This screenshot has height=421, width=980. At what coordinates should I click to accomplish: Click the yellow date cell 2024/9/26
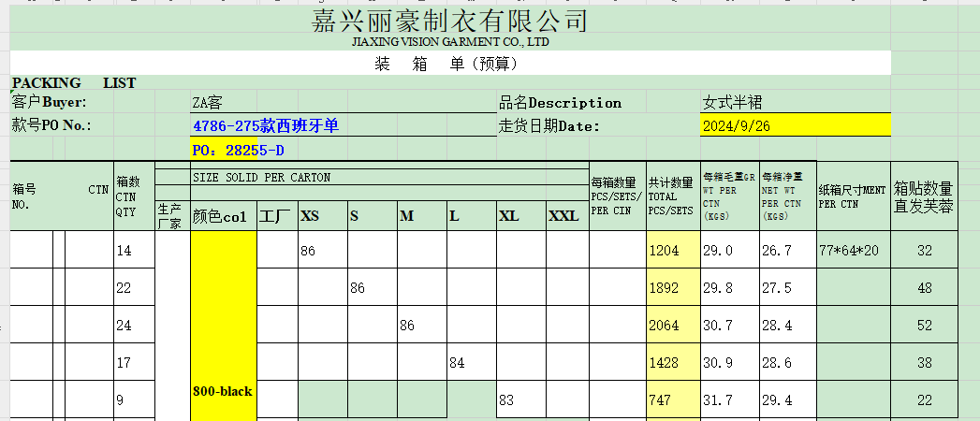point(794,125)
